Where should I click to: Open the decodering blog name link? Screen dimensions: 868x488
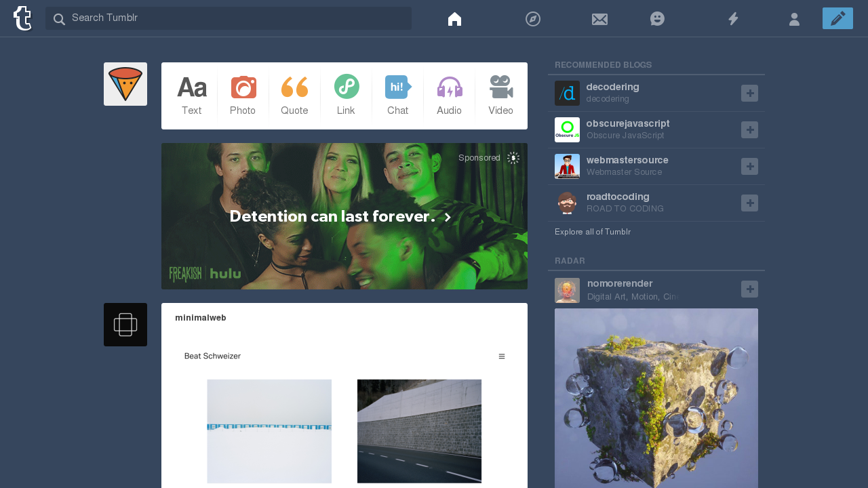pyautogui.click(x=612, y=87)
